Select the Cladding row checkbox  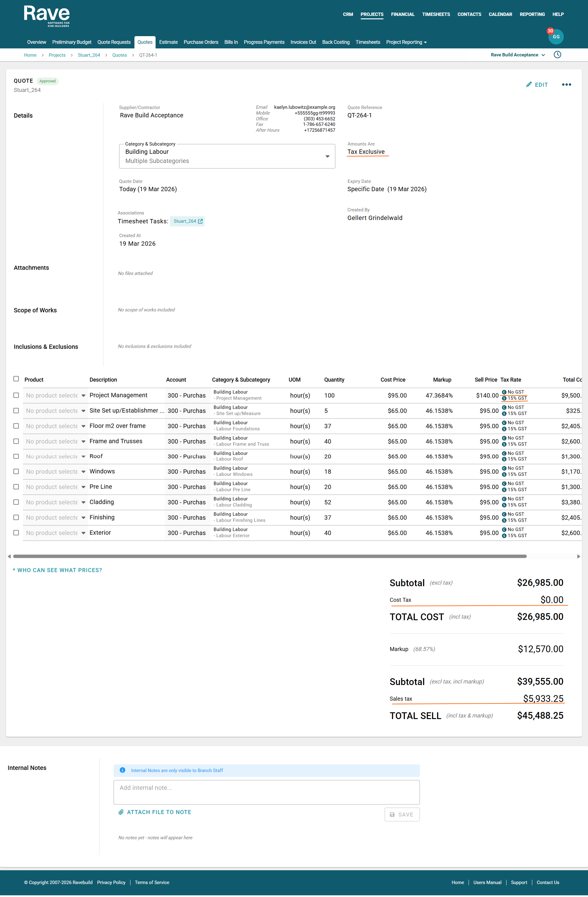point(16,502)
